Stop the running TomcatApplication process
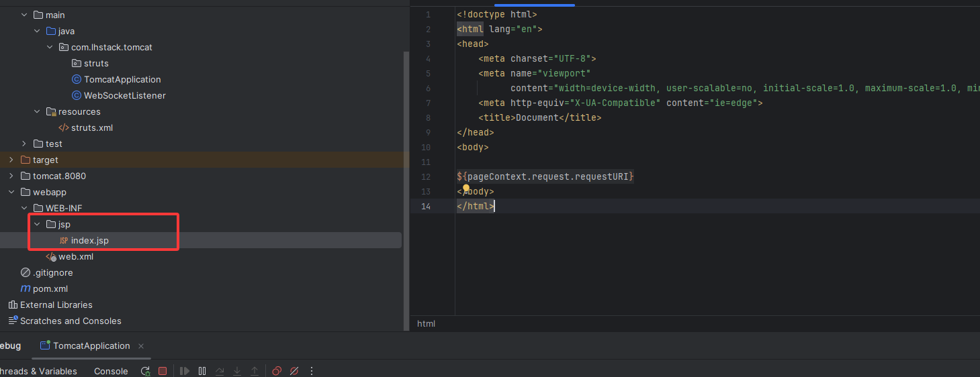The height and width of the screenshot is (377, 980). coord(163,371)
